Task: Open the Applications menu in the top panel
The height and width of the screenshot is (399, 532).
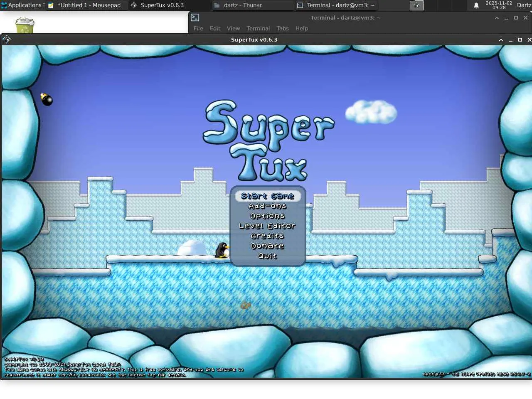Action: coord(22,5)
